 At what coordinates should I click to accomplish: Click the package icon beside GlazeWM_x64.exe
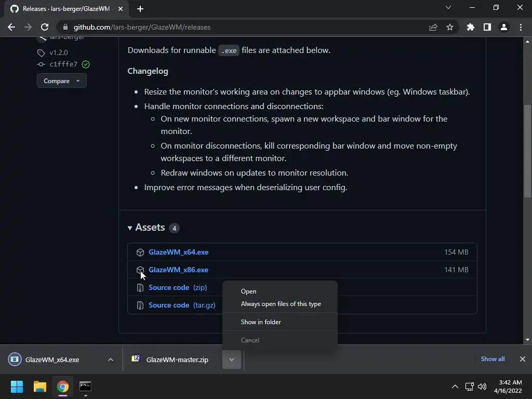pyautogui.click(x=140, y=252)
